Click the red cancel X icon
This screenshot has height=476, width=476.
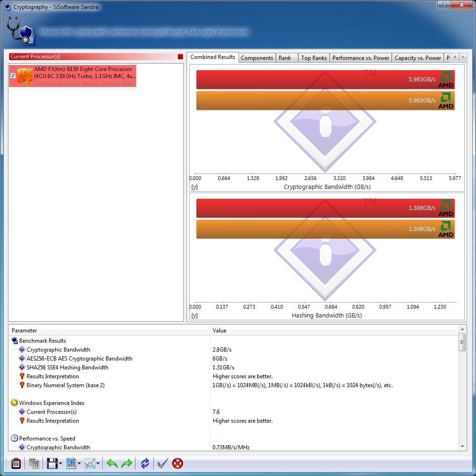tap(178, 463)
